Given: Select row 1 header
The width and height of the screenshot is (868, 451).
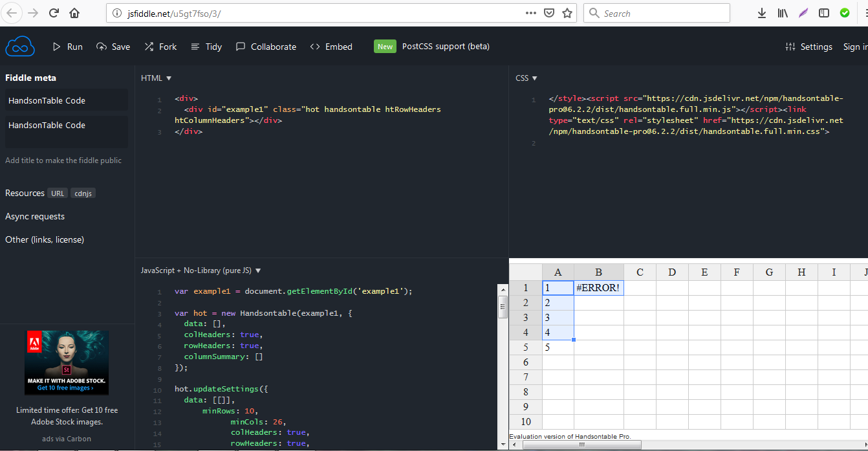Looking at the screenshot, I should click(526, 288).
